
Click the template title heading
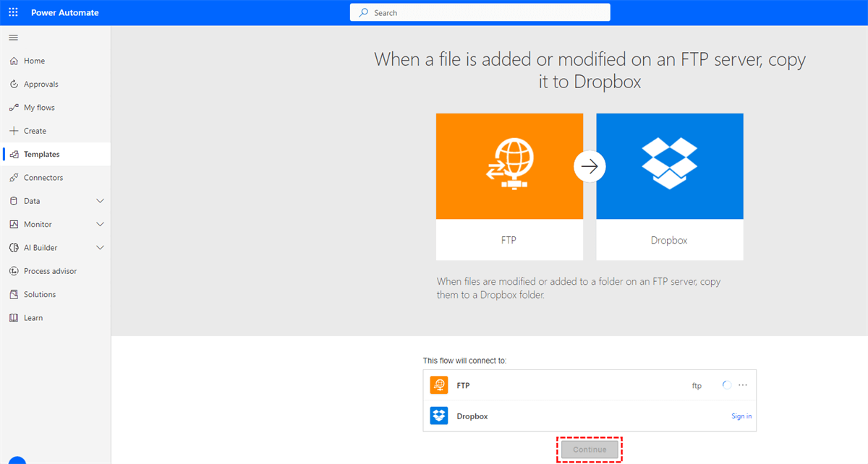click(590, 71)
